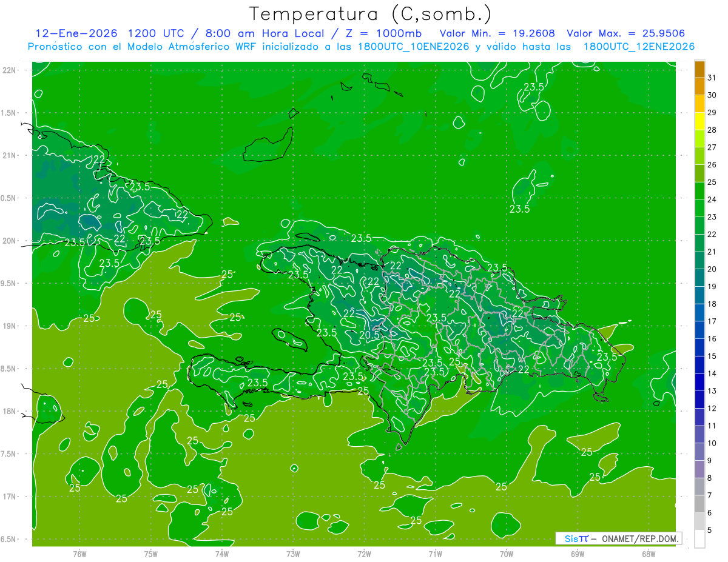728x562 pixels.
Task: Click the "69W" longitude axis label
Action: coord(578,554)
